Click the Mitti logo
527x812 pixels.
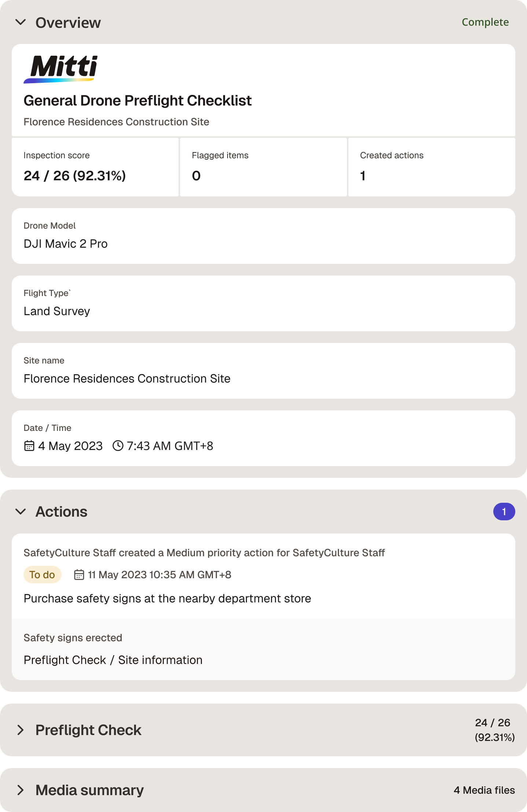tap(61, 69)
